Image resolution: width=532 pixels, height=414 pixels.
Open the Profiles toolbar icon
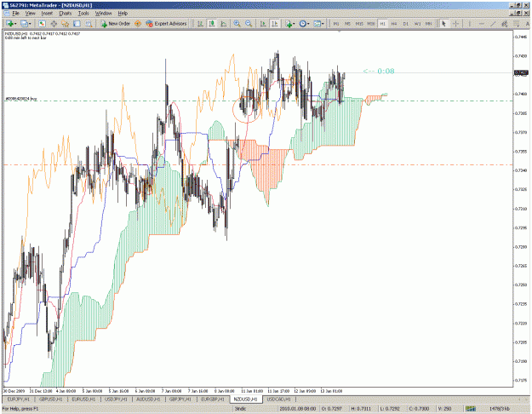pos(24,24)
